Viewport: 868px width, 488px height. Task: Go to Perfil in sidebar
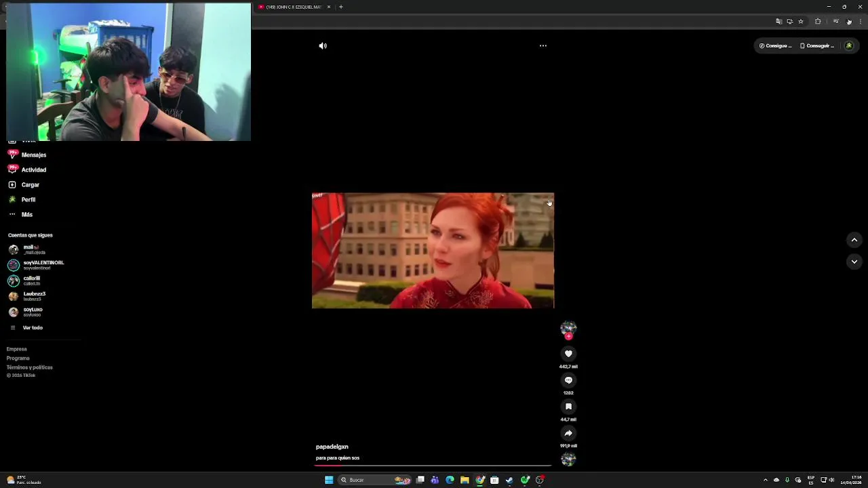(22, 200)
